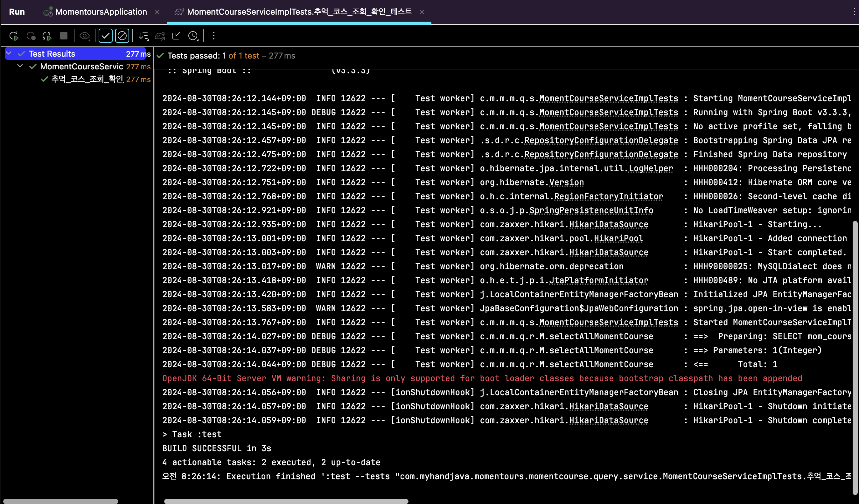Click the org.hibernate.orm.deprecation WARN line
Screen dimensions: 859x504
click(x=506, y=266)
